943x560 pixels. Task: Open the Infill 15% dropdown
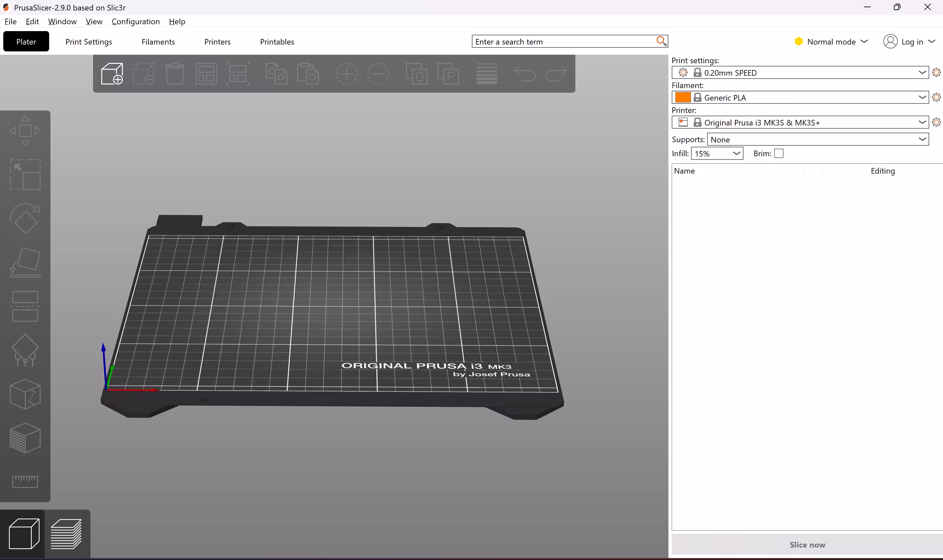click(x=717, y=153)
